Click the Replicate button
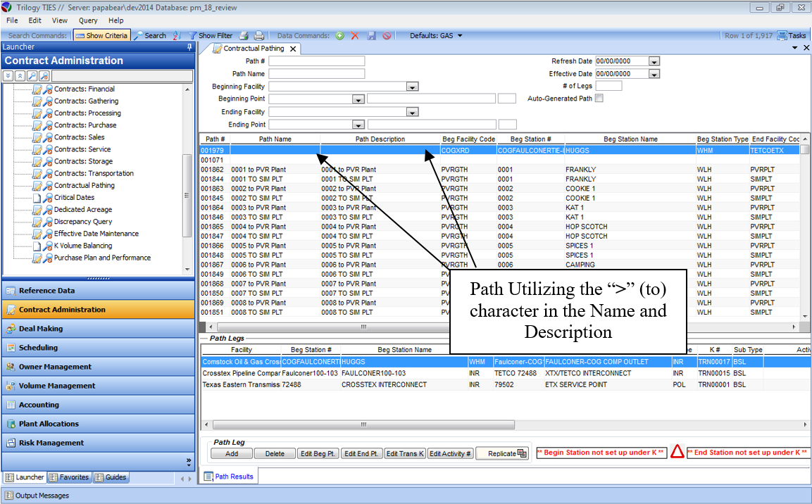This screenshot has height=504, width=812. [503, 454]
